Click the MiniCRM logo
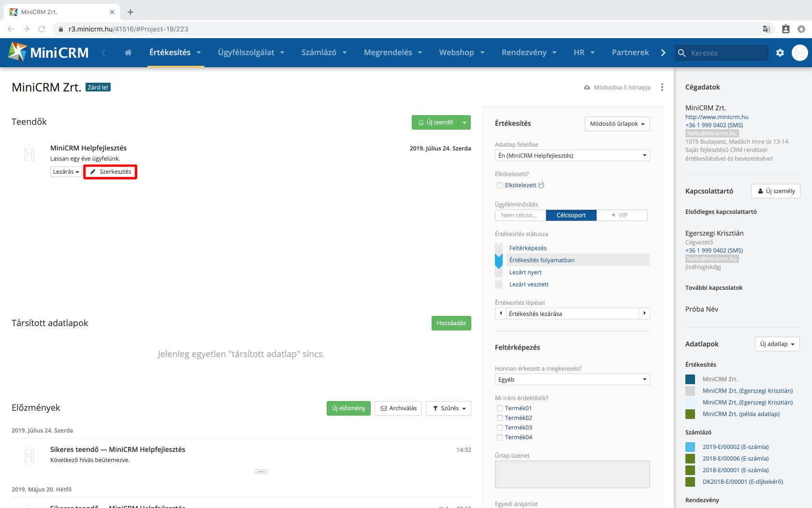The height and width of the screenshot is (508, 812). (x=49, y=52)
